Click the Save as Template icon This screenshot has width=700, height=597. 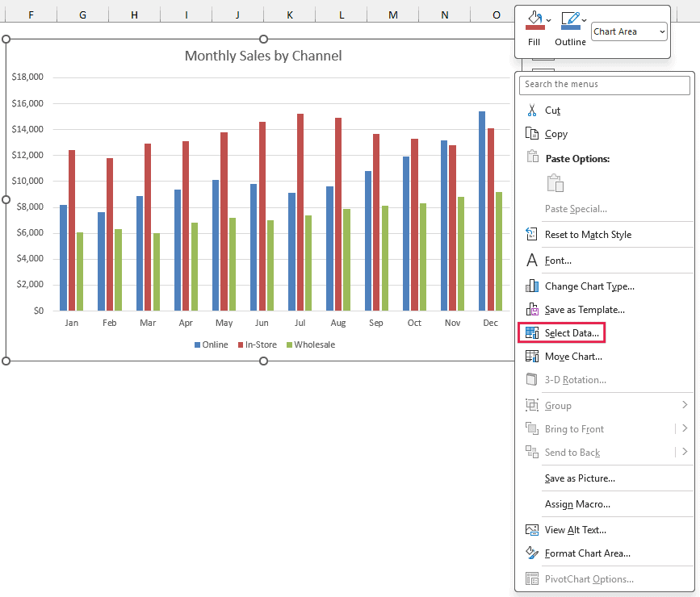(532, 309)
